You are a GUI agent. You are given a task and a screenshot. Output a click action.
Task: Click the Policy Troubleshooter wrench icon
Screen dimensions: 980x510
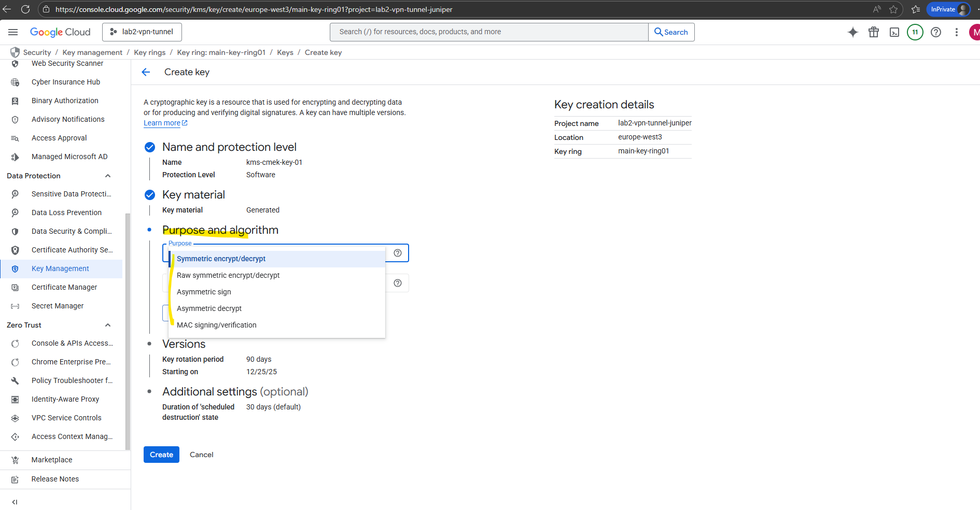pyautogui.click(x=15, y=380)
